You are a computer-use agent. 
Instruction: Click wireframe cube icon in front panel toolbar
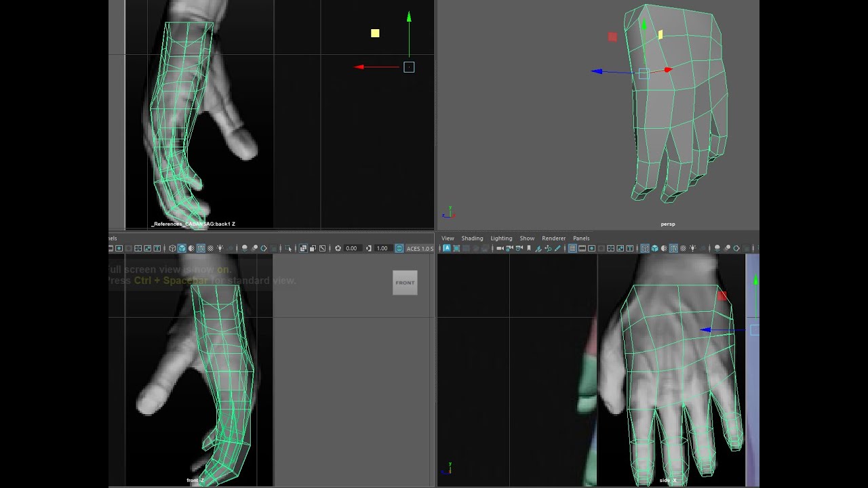click(172, 248)
